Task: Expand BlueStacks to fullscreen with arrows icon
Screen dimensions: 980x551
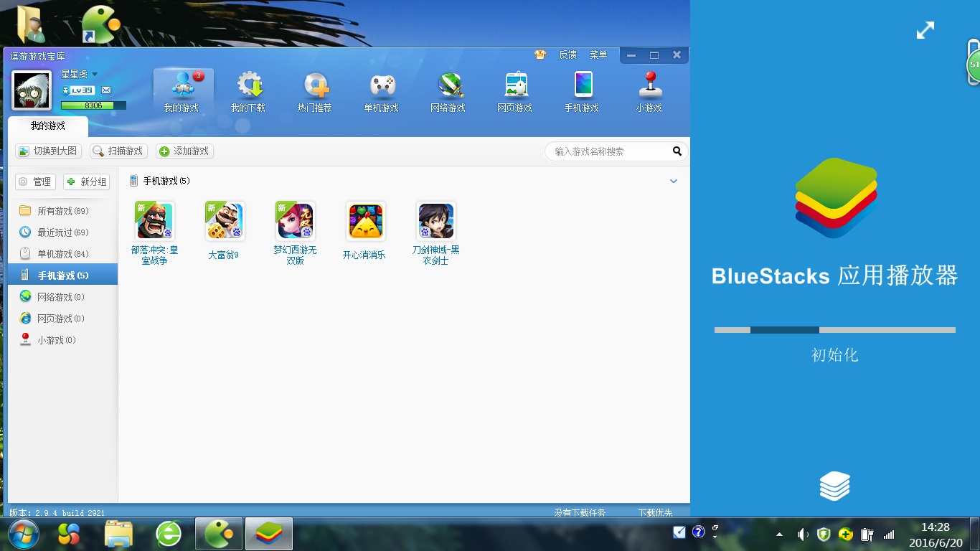Action: tap(925, 30)
